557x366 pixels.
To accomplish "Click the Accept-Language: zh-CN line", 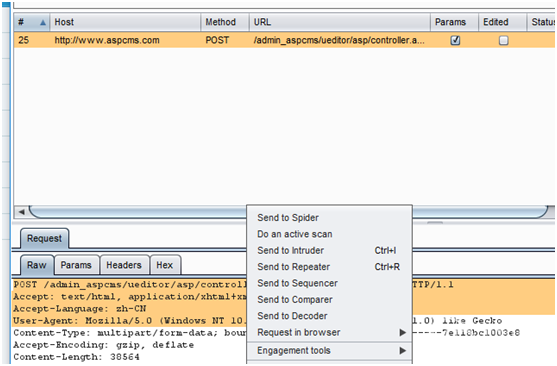I will click(x=80, y=308).
